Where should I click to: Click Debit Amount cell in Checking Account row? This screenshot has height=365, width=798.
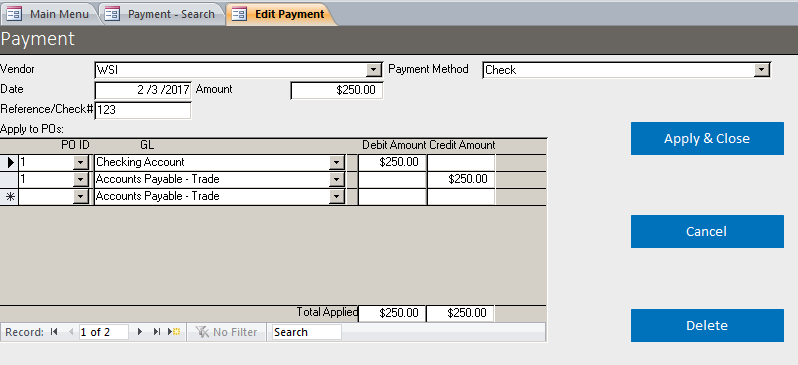pyautogui.click(x=392, y=163)
